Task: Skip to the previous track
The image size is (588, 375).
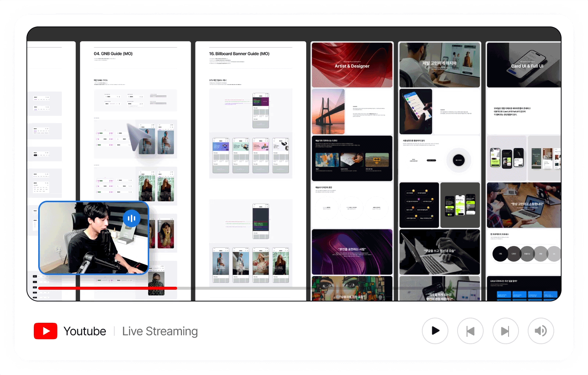Action: coord(470,331)
